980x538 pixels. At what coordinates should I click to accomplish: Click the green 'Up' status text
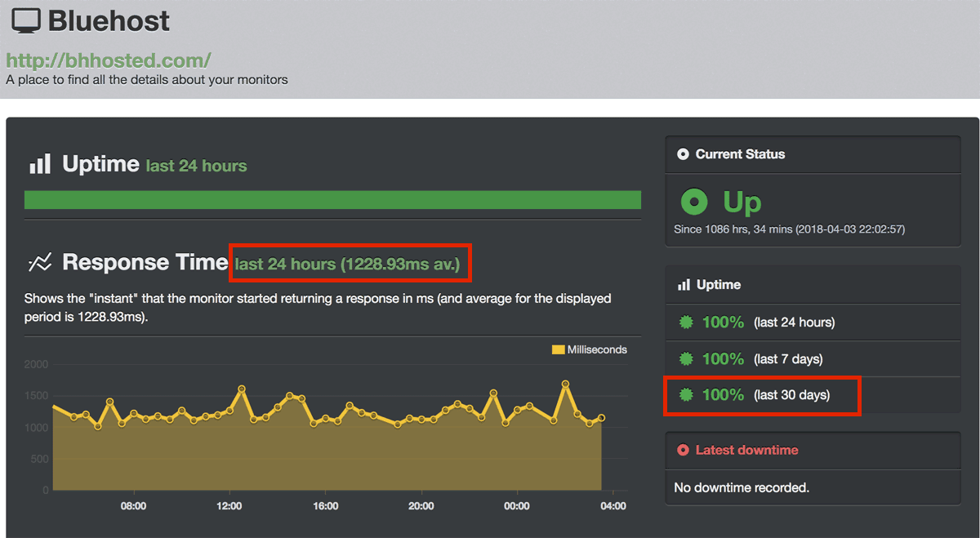click(x=742, y=202)
